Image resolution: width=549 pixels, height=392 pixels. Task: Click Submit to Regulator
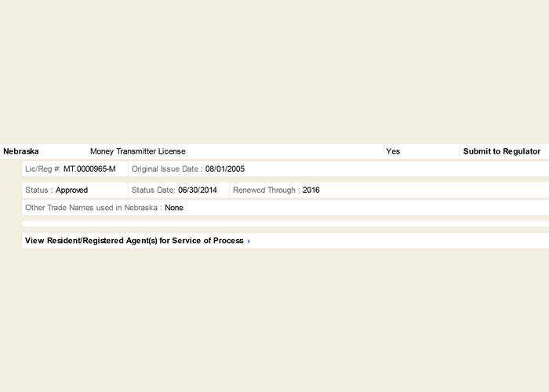pyautogui.click(x=501, y=151)
